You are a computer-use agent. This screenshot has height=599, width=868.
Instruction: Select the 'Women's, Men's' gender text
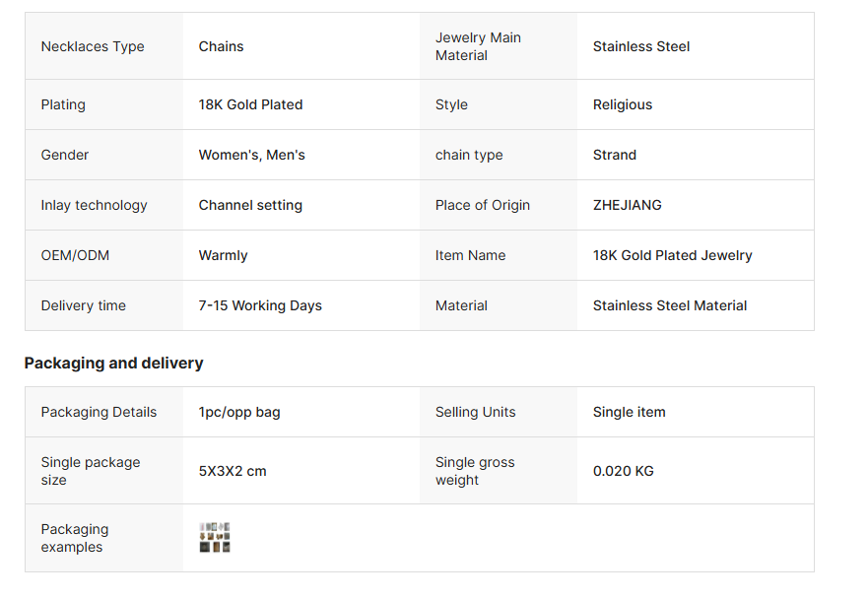click(x=251, y=155)
